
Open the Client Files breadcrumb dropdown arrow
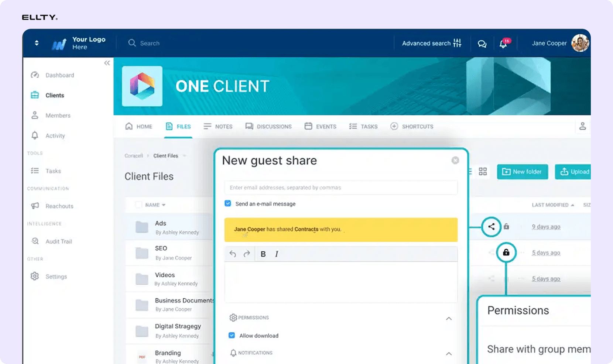184,156
